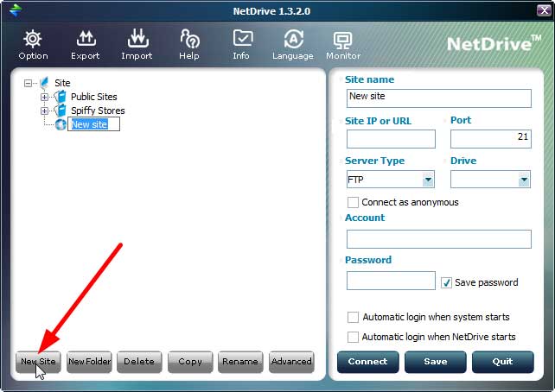The width and height of the screenshot is (555, 392).
Task: Click the Quit button
Action: (x=502, y=362)
